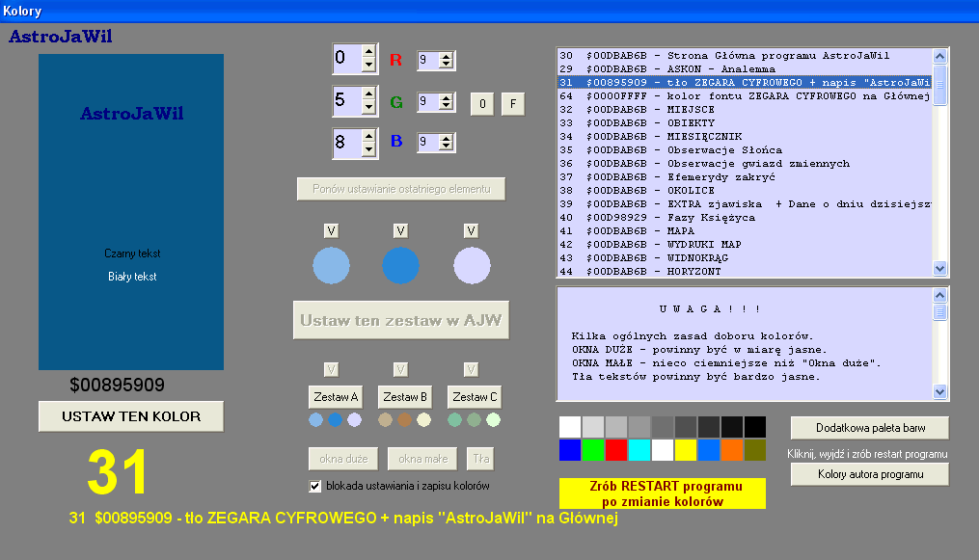This screenshot has width=979, height=560.
Task: Click the UWAGA notes box scroll-up arrow
Action: pyautogui.click(x=939, y=296)
